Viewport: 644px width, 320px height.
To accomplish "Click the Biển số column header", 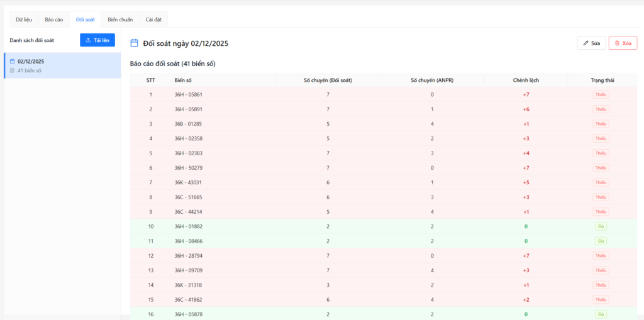I will (x=183, y=80).
